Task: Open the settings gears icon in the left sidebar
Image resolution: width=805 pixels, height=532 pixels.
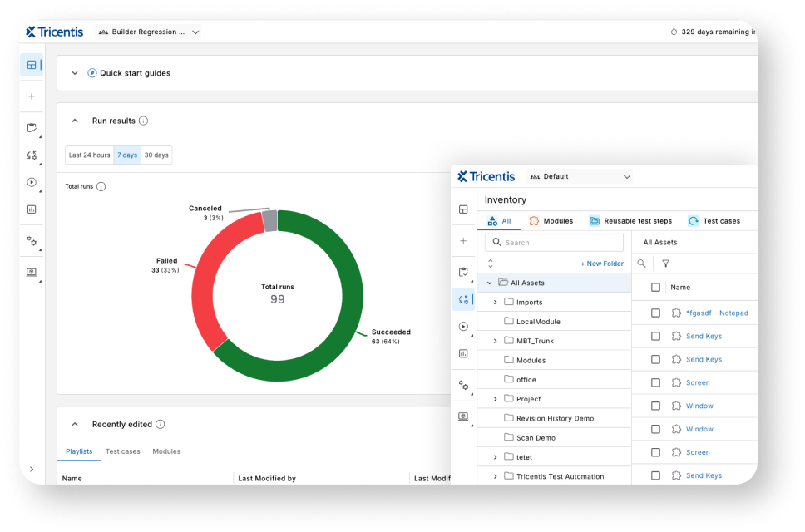Action: click(x=32, y=241)
